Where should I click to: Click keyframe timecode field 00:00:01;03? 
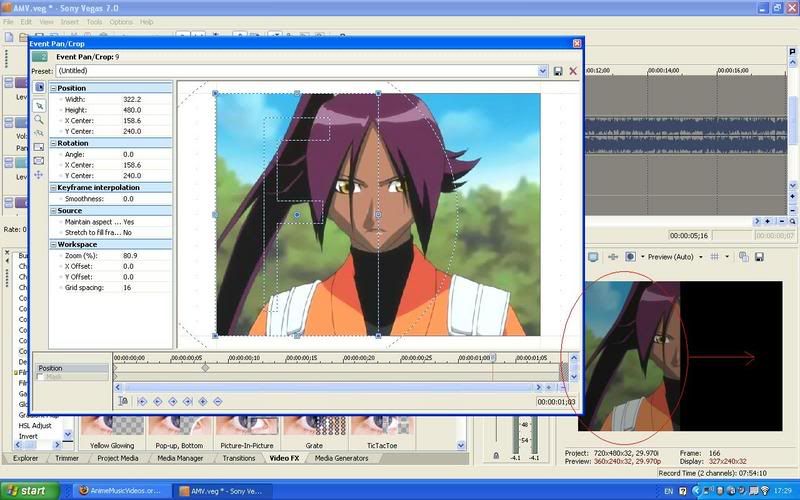click(556, 402)
